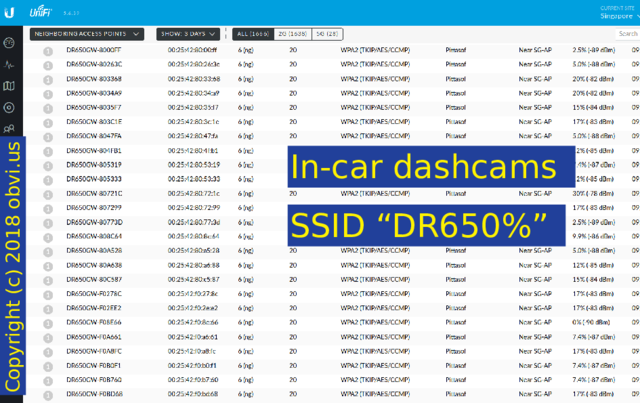Image resolution: width=640 pixels, height=403 pixels.
Task: Click the round icon beside DR650GW-F0BD68
Action: pos(48,395)
